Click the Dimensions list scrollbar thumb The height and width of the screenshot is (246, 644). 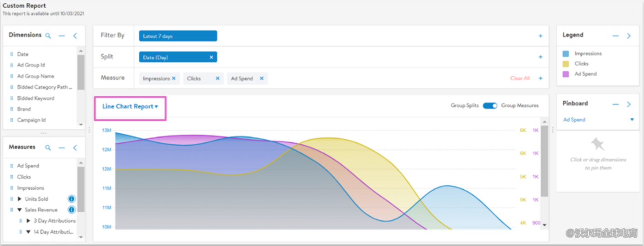coord(81,72)
